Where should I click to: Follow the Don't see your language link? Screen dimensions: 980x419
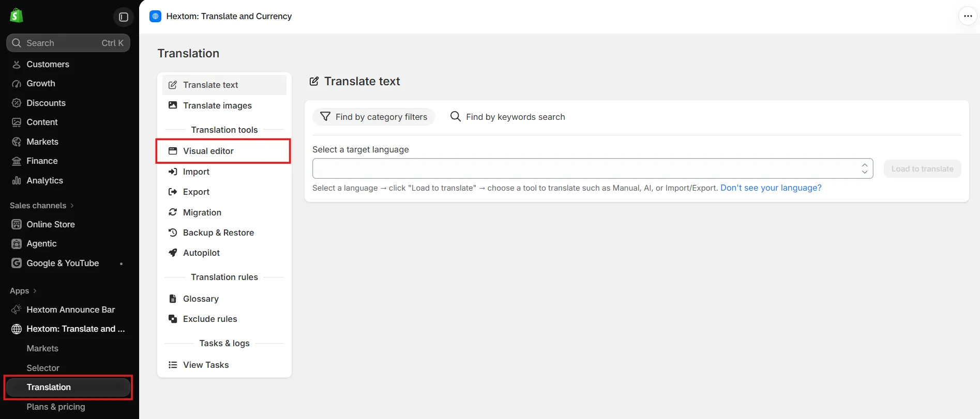pyautogui.click(x=771, y=188)
